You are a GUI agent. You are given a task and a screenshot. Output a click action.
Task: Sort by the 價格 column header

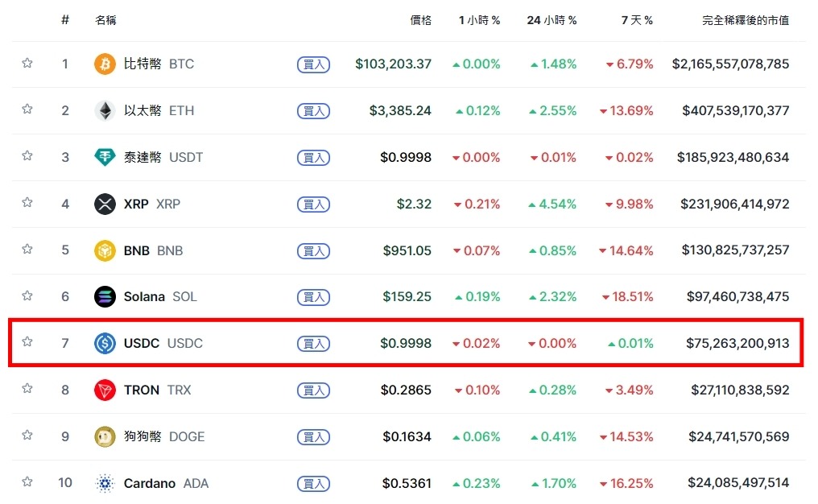point(420,20)
